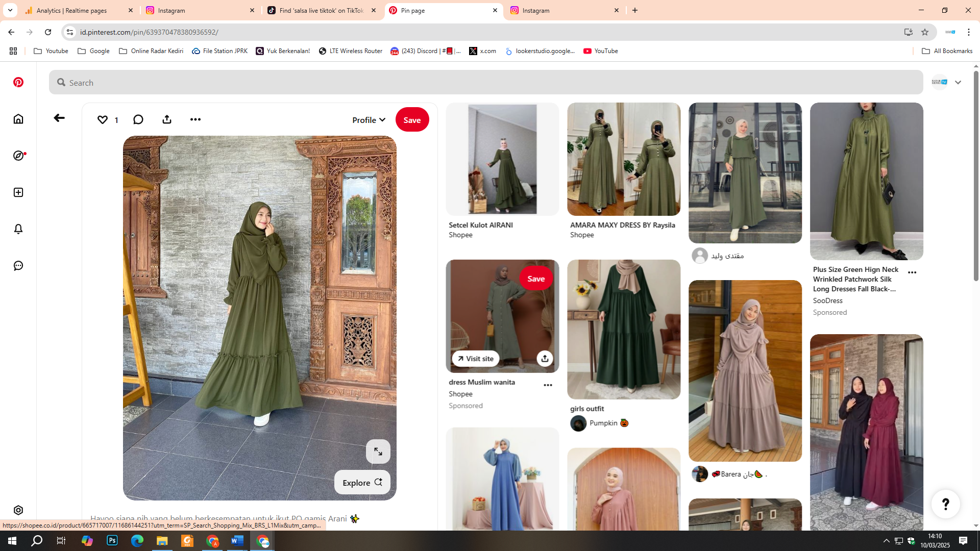Open File Explorer from the taskbar
This screenshot has height=551, width=980.
click(x=162, y=541)
